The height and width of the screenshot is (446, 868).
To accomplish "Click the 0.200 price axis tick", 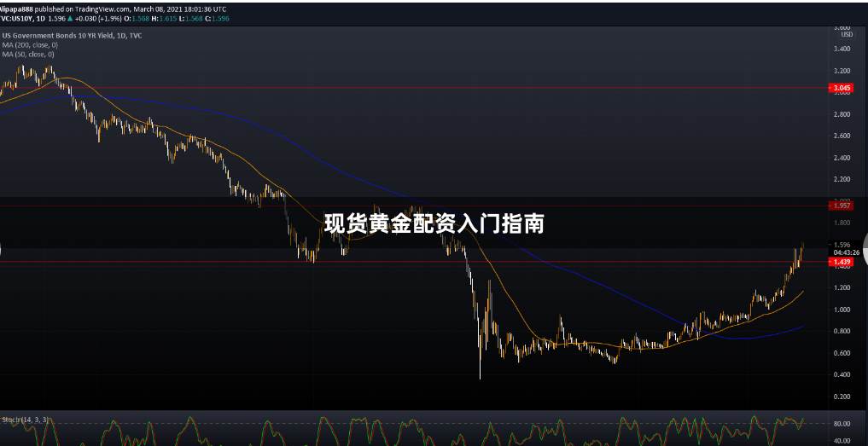I will [842, 397].
